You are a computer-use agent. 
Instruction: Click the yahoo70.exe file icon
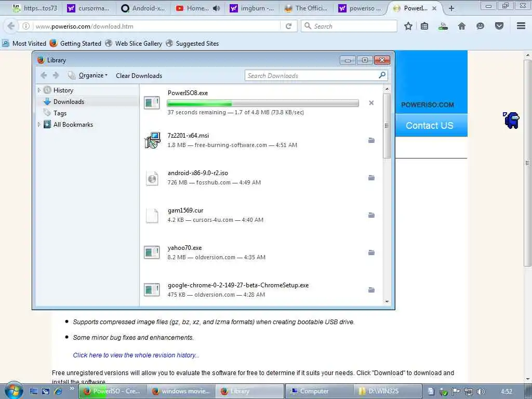pyautogui.click(x=152, y=252)
